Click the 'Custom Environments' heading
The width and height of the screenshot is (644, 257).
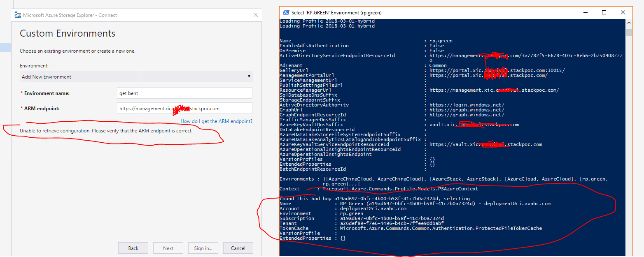68,33
